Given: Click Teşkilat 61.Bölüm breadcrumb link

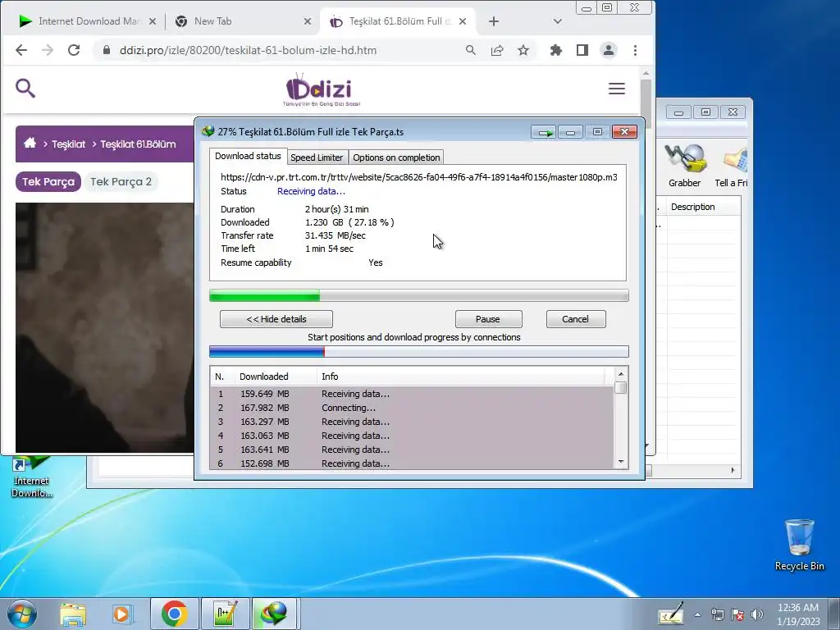Looking at the screenshot, I should pos(138,144).
